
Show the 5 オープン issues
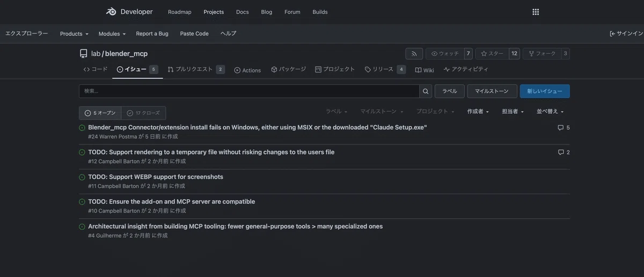point(100,113)
